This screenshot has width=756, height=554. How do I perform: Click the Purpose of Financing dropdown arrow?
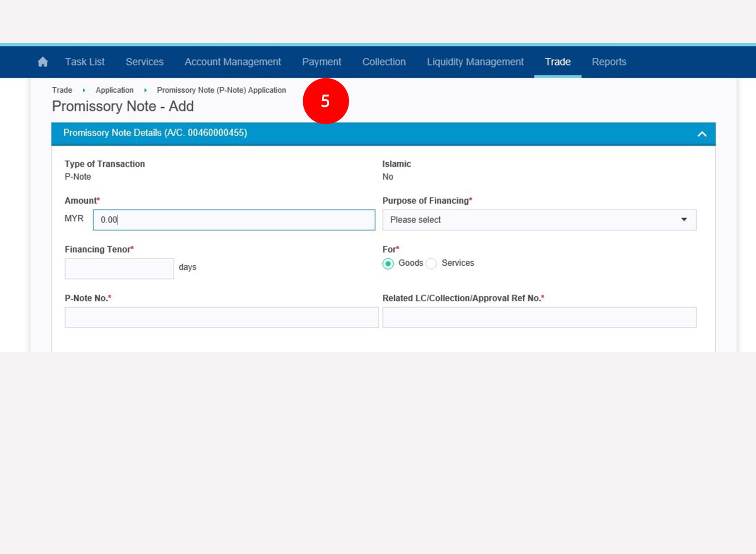[684, 220]
